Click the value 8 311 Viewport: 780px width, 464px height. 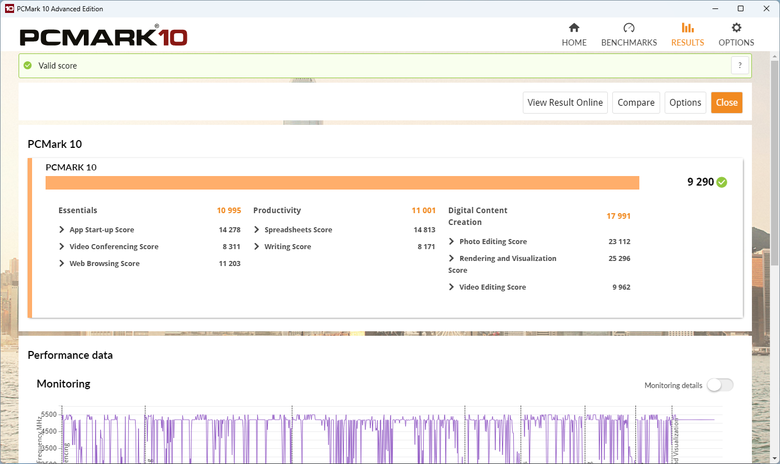231,247
